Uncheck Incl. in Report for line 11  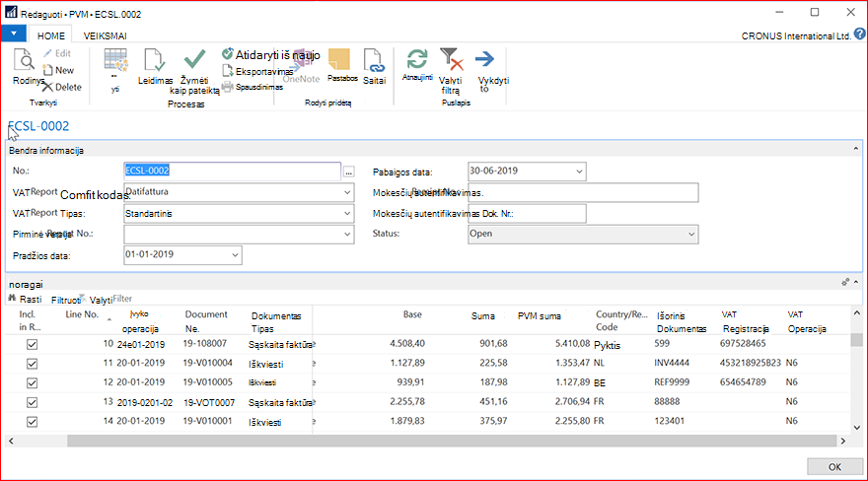(x=33, y=364)
